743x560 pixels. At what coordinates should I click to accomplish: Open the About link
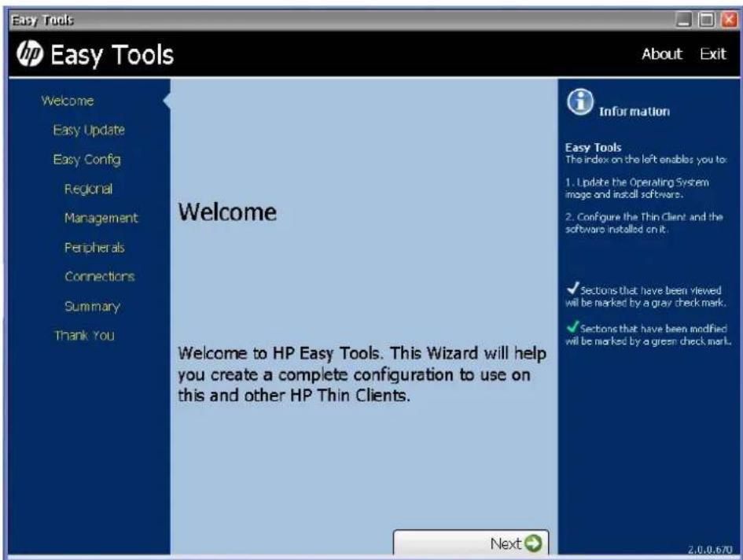[661, 53]
